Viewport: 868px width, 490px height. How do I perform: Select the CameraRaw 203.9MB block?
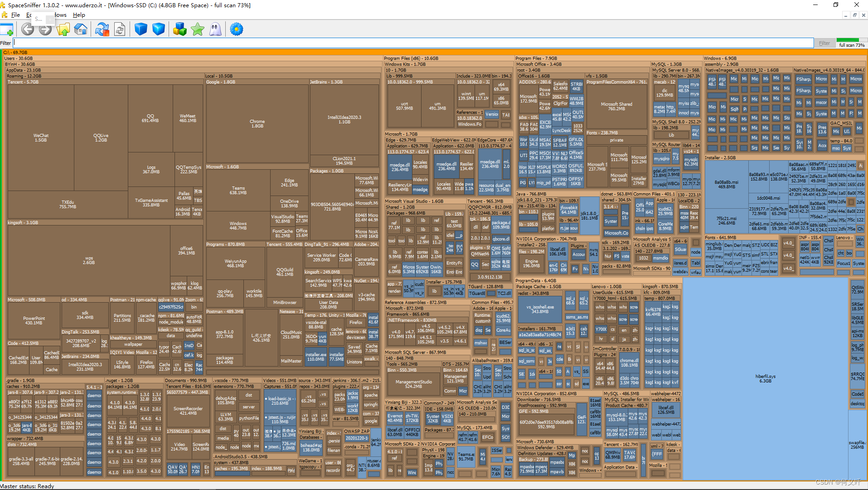366,262
